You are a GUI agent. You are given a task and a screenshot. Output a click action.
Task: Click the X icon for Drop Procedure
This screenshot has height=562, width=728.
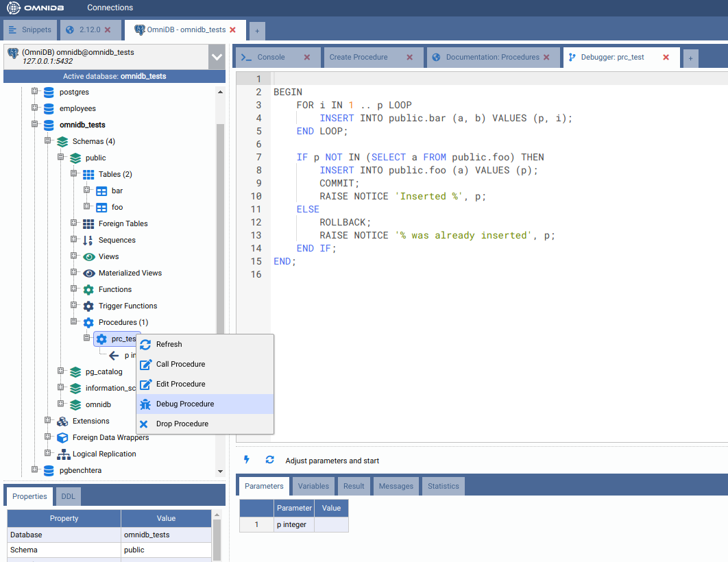click(145, 424)
